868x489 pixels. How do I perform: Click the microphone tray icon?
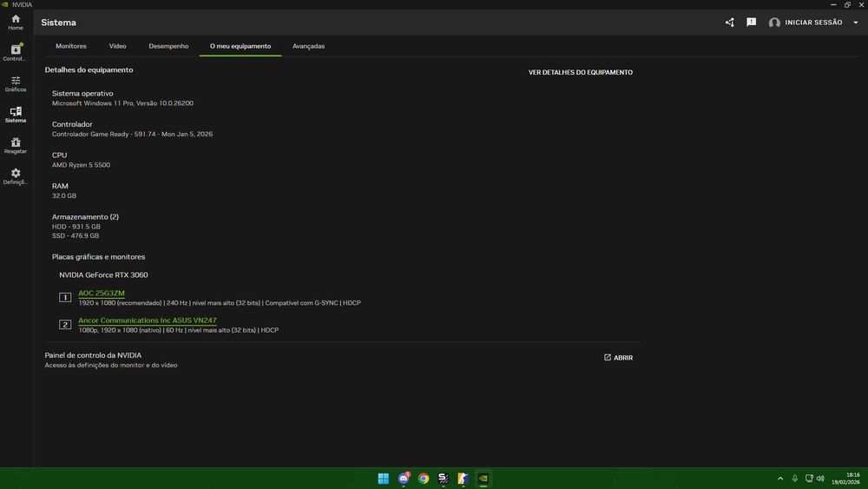pos(795,479)
